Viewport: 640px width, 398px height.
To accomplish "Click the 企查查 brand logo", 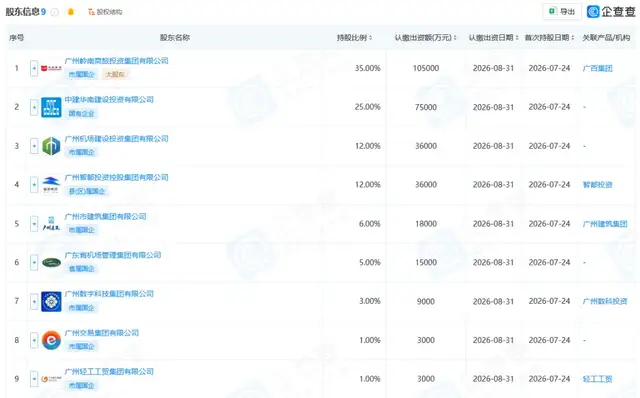I will [611, 11].
